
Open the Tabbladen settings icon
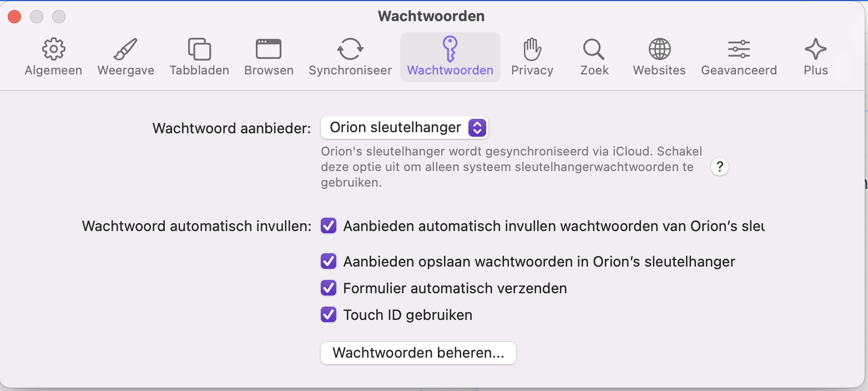(199, 50)
